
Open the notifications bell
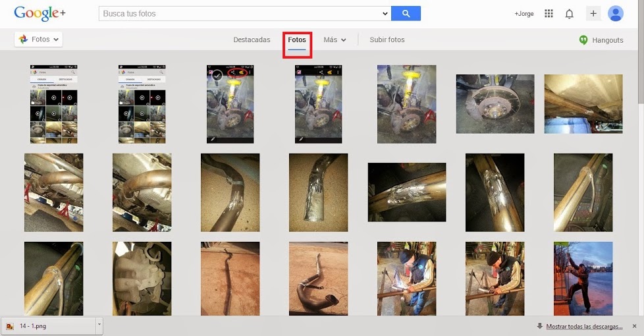(x=570, y=14)
